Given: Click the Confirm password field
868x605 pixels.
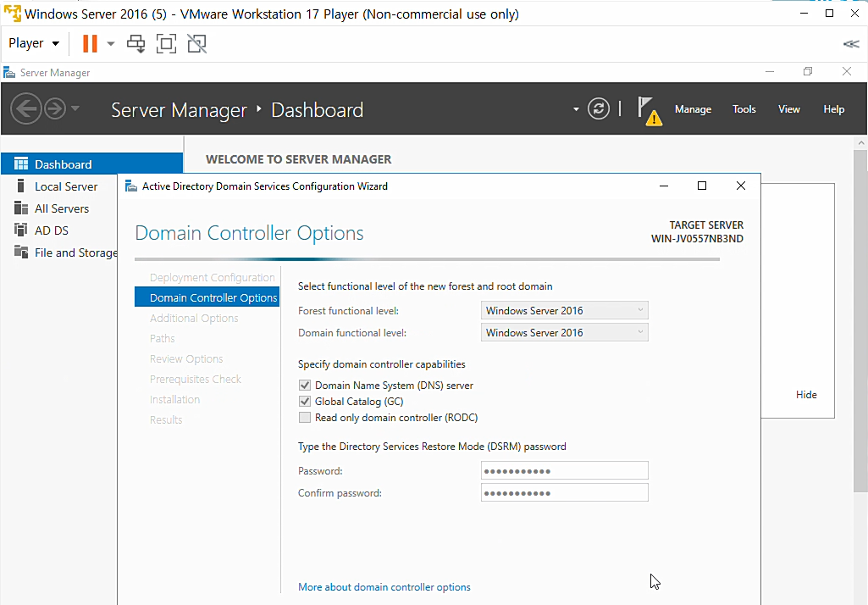Looking at the screenshot, I should pyautogui.click(x=564, y=492).
